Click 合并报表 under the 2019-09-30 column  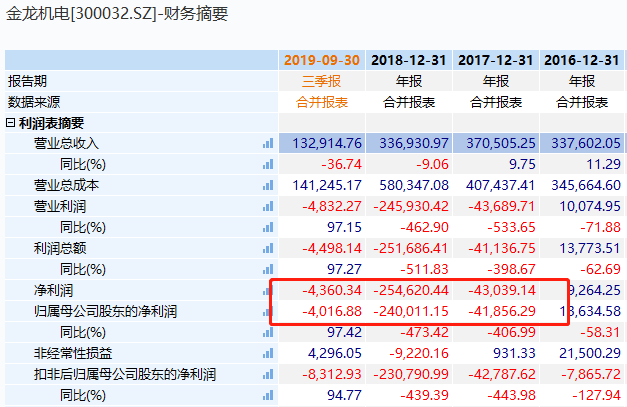323,102
